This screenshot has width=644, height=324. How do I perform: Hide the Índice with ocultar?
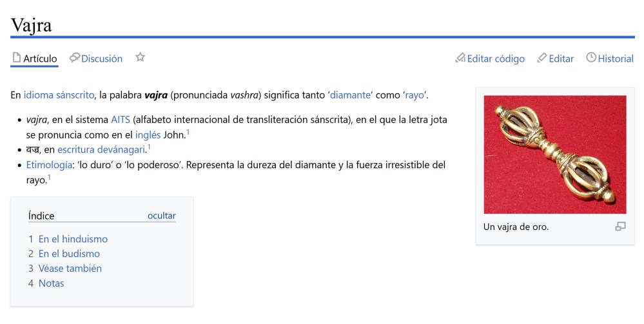coord(161,216)
